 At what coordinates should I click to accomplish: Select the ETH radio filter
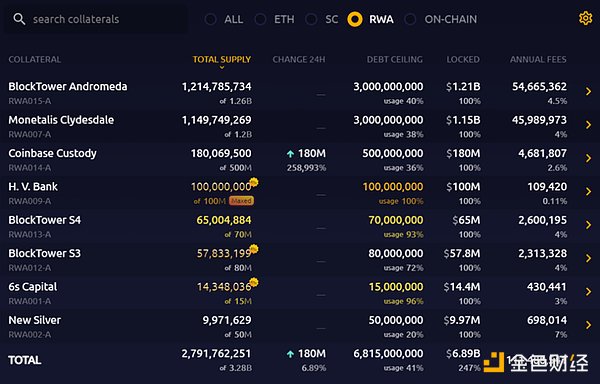point(260,19)
